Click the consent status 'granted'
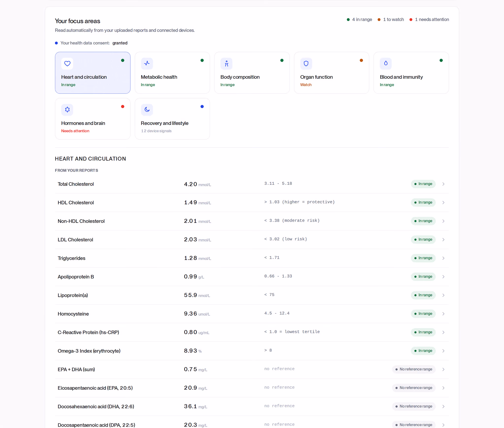 click(x=120, y=43)
